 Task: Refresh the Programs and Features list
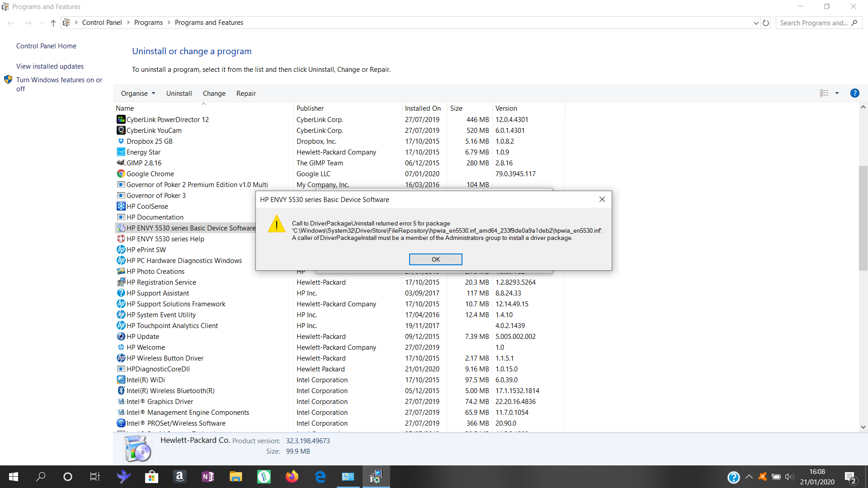coord(766,23)
